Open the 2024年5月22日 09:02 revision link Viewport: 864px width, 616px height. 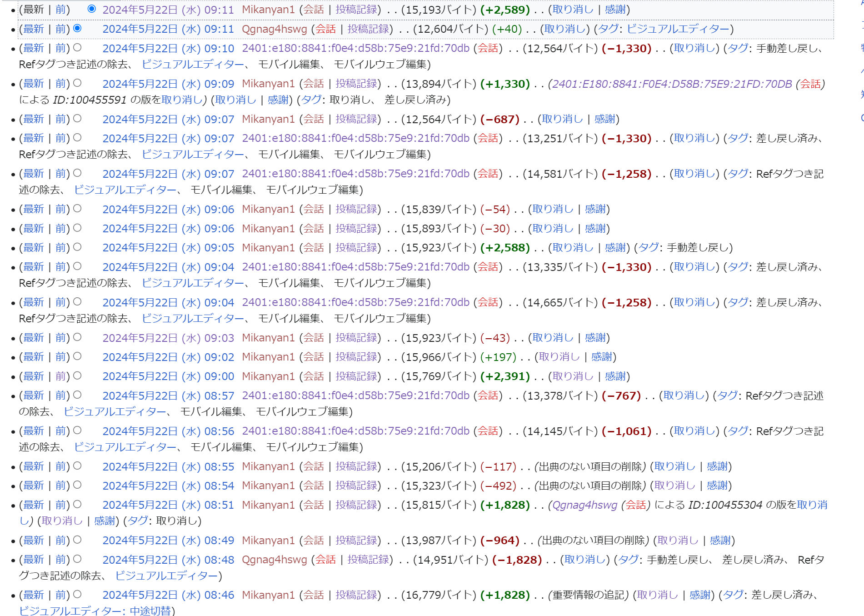[x=168, y=357]
